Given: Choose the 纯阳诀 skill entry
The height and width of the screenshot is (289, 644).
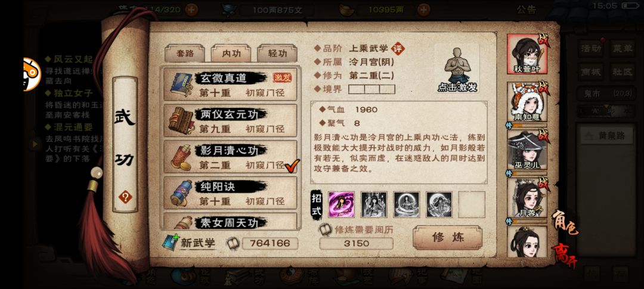Looking at the screenshot, I should [x=230, y=193].
